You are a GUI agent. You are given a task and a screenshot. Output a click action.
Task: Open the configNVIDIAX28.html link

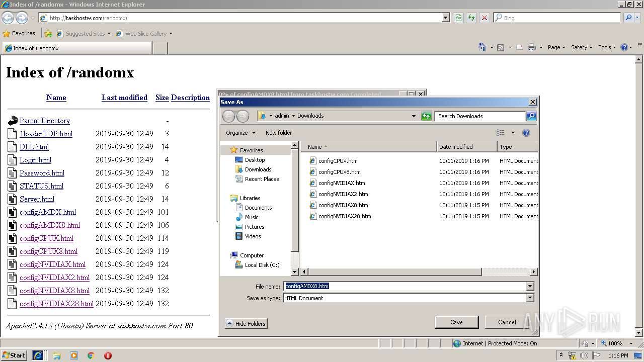(x=56, y=304)
